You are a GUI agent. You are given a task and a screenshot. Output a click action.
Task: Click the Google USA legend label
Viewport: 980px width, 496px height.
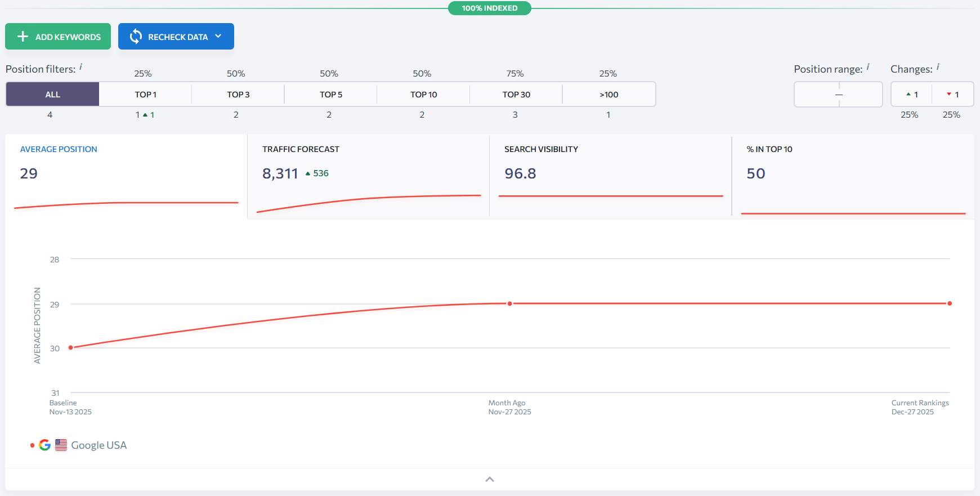pos(99,445)
